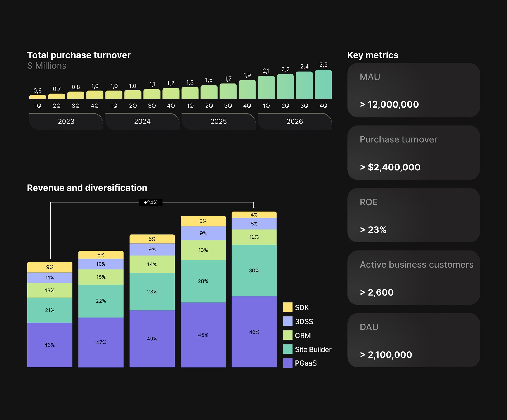The width and height of the screenshot is (507, 420).
Task: Click the +24% growth label
Action: 151,203
